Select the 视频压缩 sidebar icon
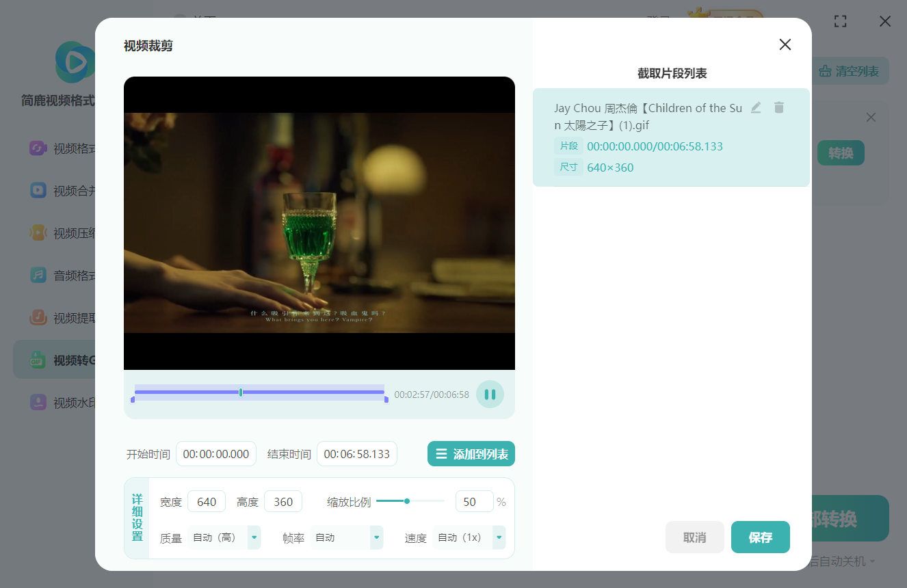The width and height of the screenshot is (907, 588). point(38,233)
